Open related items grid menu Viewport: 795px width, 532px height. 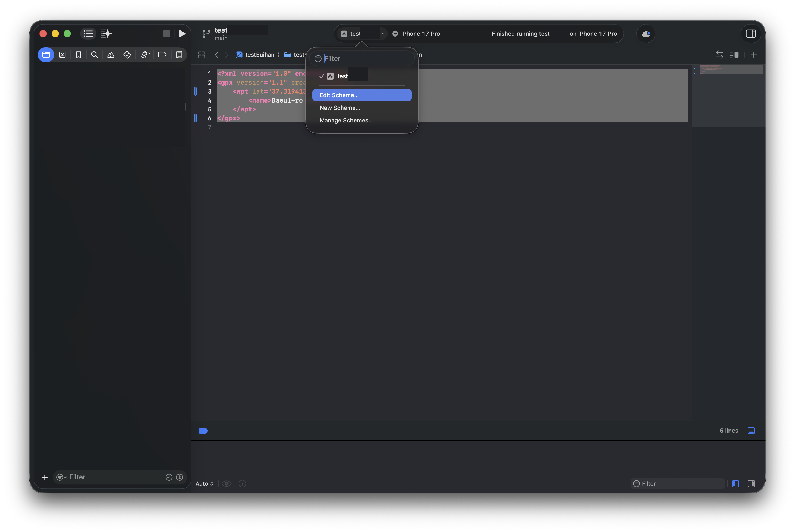coord(202,55)
